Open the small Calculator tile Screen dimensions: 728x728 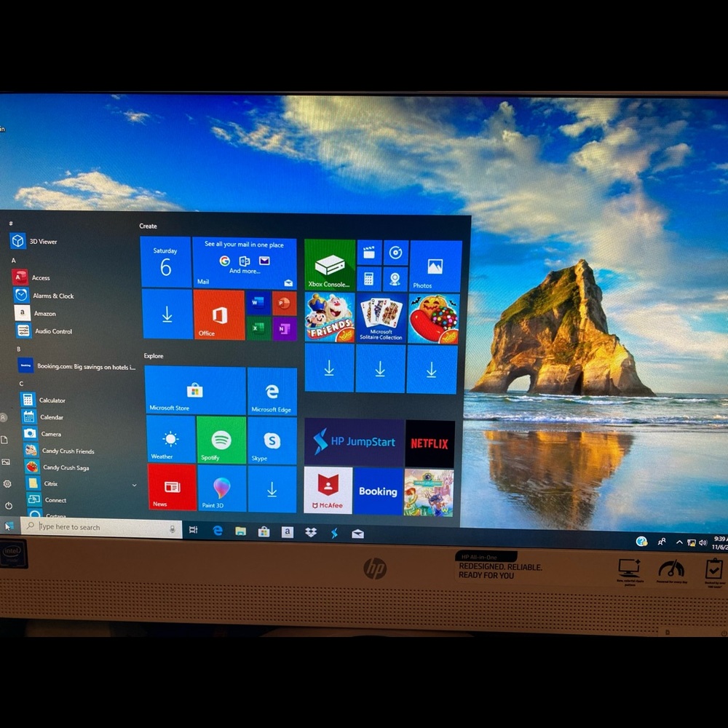(368, 279)
